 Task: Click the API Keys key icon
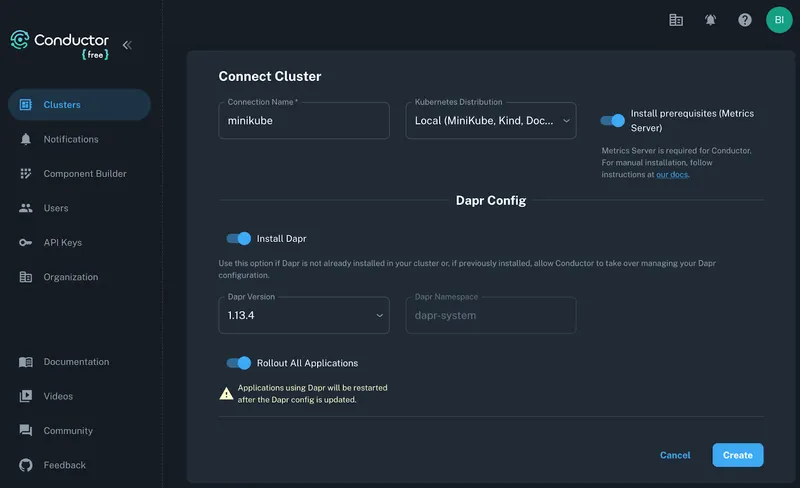26,243
